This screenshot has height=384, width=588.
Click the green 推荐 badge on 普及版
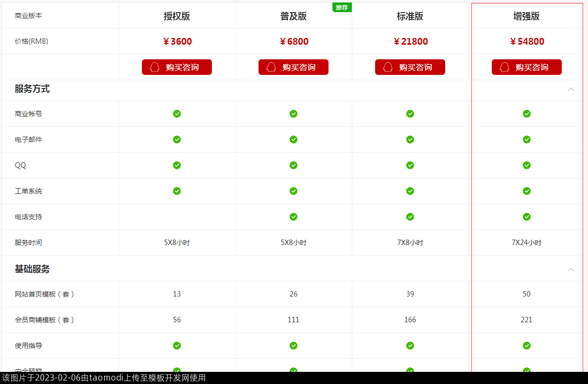pos(342,7)
